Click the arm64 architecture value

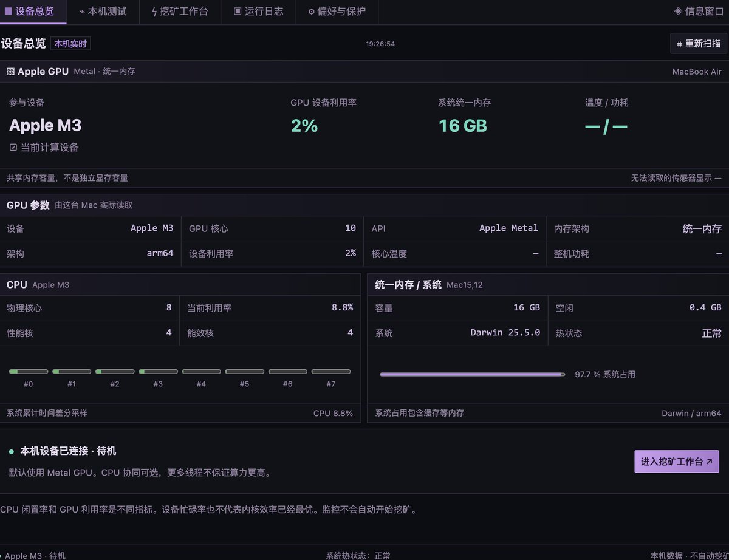pyautogui.click(x=160, y=253)
